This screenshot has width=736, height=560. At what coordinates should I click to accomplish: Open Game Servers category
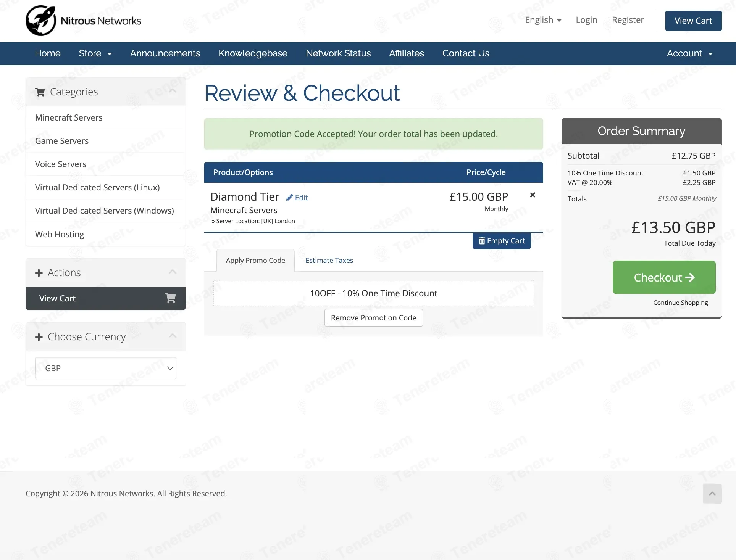[106, 141]
